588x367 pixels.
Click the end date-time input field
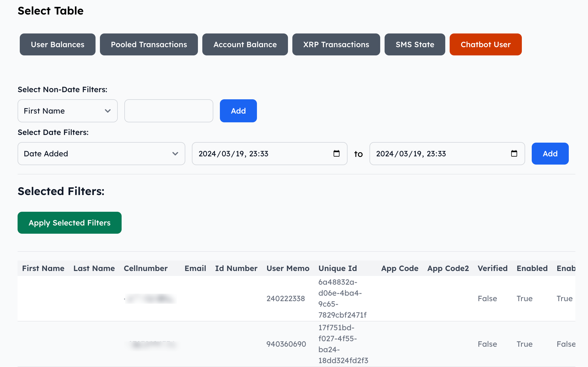tap(438, 154)
